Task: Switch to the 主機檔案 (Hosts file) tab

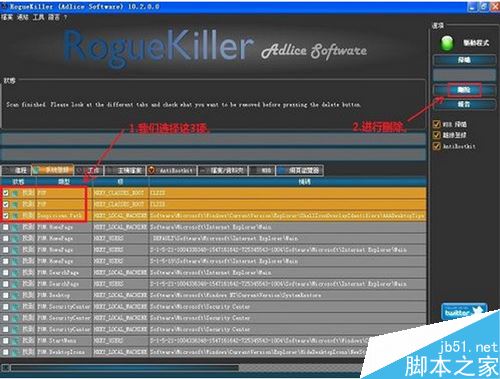Action: [x=125, y=170]
